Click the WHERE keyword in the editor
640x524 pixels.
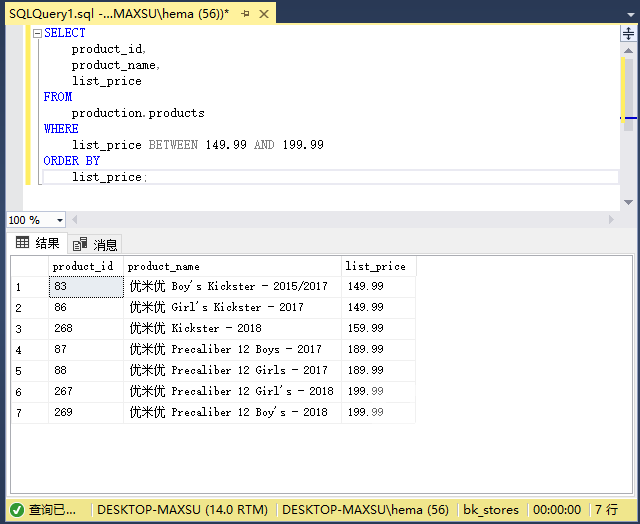click(61, 129)
